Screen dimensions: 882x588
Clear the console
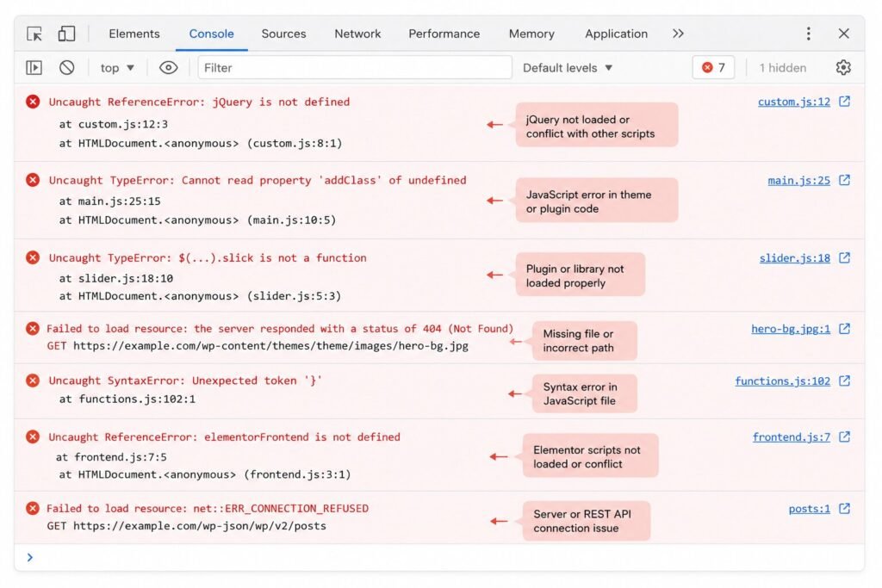pyautogui.click(x=67, y=68)
